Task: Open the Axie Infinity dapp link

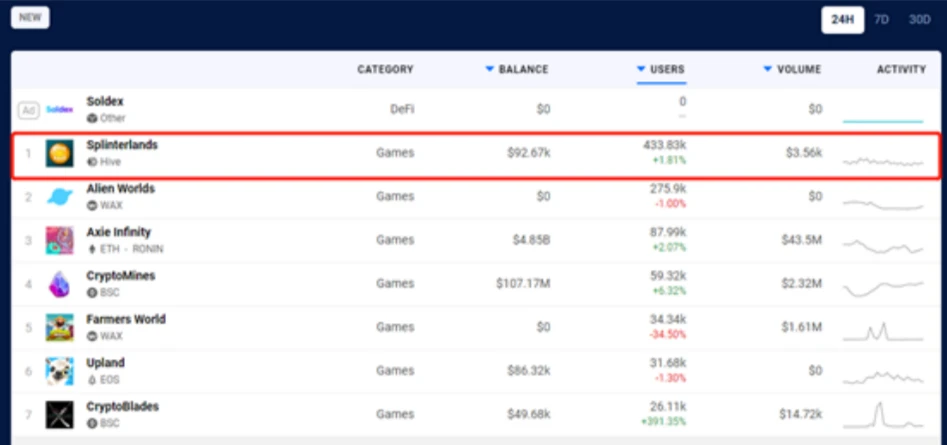Action: coord(118,232)
